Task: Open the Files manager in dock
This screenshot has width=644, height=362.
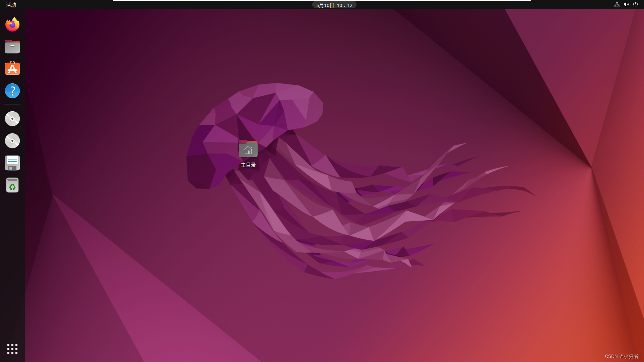Action: [x=12, y=47]
